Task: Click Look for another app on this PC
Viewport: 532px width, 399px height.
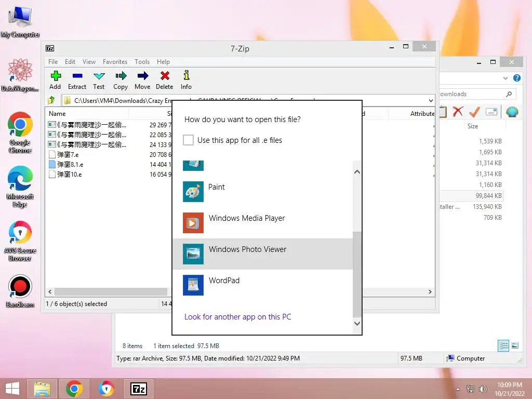Action: point(237,317)
